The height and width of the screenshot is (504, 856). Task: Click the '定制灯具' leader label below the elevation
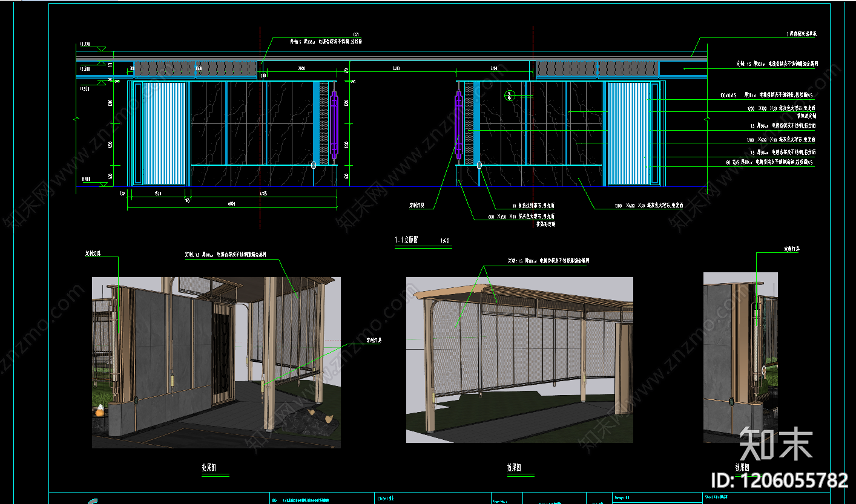point(418,206)
